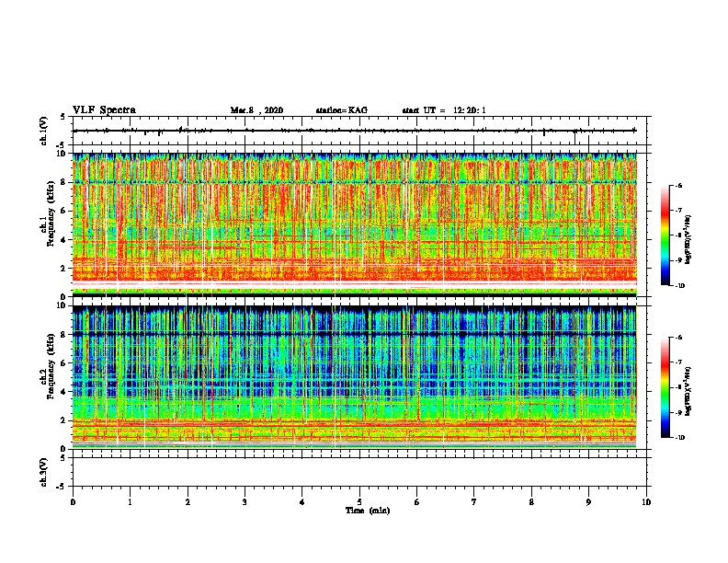Viewport: 728px width, 563px height.
Task: Click the ch.1 frequency axis "2" tick label
Action: coord(64,269)
